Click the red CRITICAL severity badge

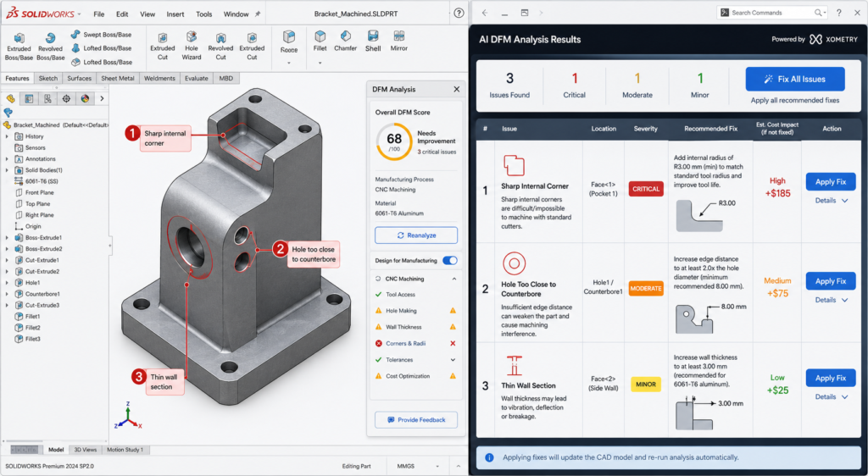(x=645, y=189)
